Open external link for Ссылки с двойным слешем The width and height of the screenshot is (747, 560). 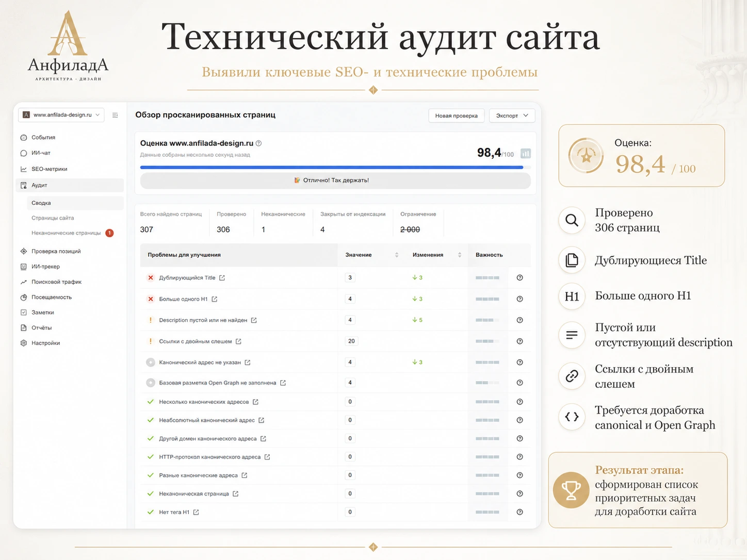[x=238, y=341]
